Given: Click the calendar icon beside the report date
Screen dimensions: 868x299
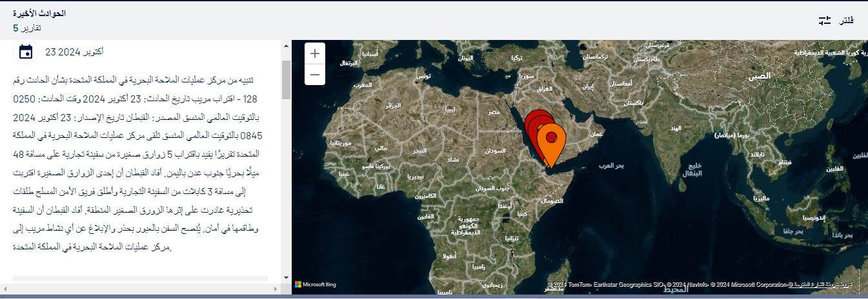Looking at the screenshot, I should pyautogui.click(x=26, y=52).
